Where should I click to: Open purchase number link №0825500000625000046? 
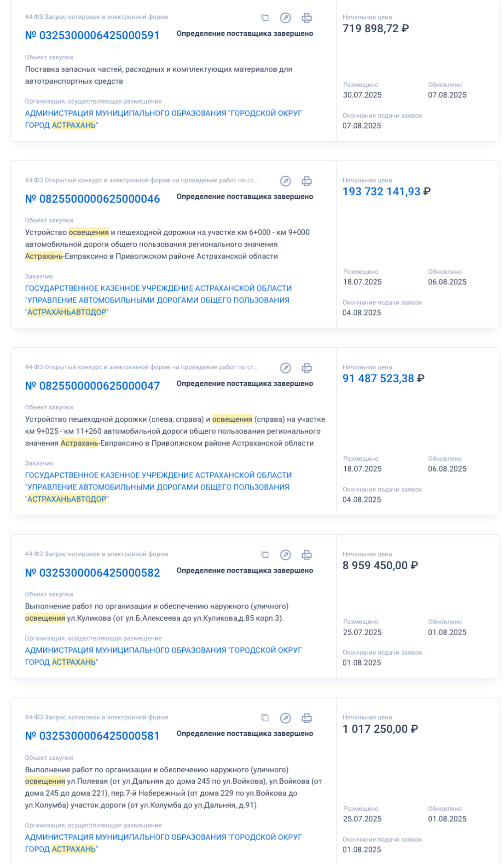tap(92, 199)
